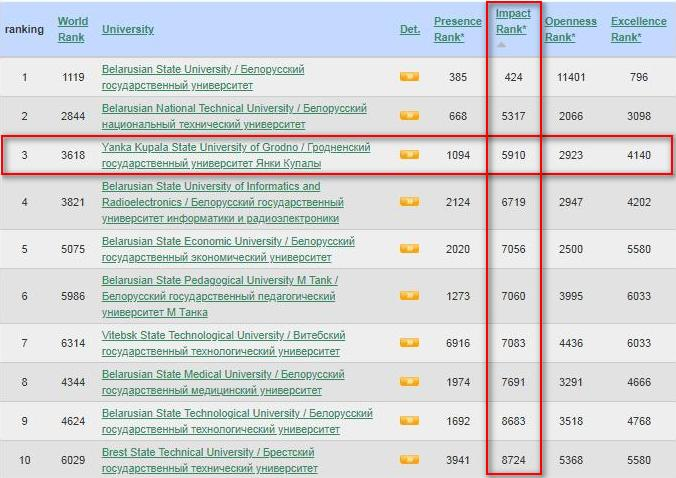The image size is (676, 478).
Task: Open Brest State Technical University link
Action: [x=210, y=460]
